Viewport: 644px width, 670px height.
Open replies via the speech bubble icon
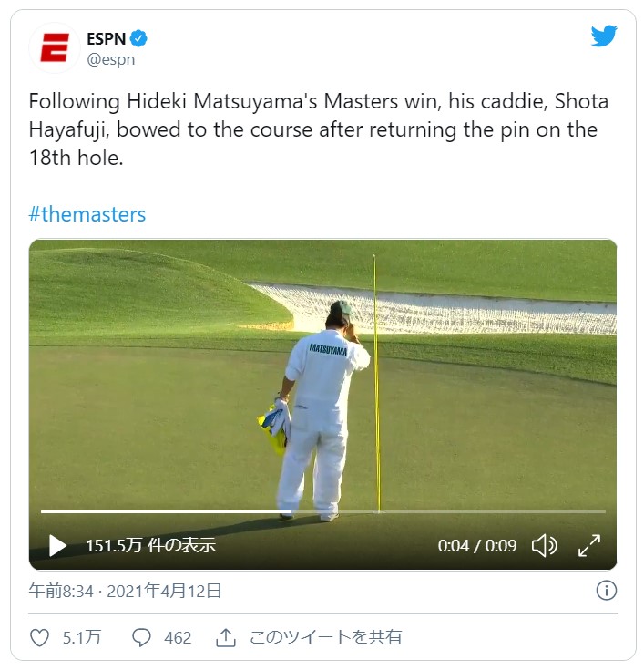coord(141,638)
